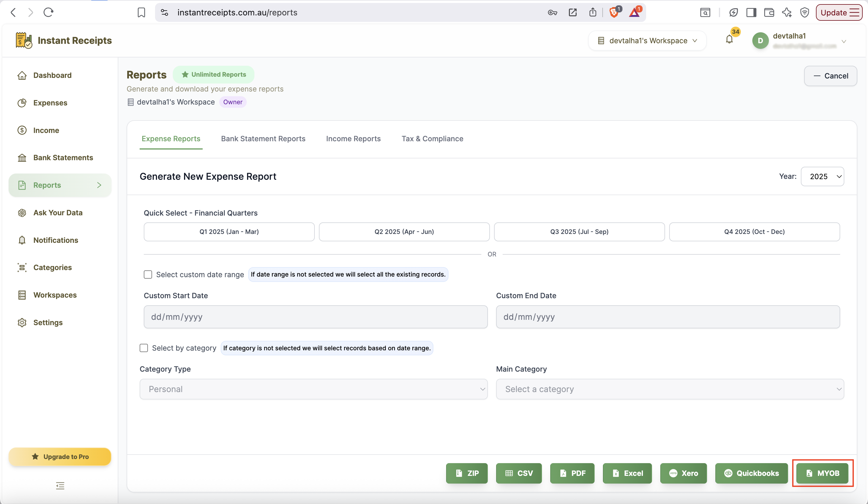Export report to Xero
The height and width of the screenshot is (504, 868).
click(x=683, y=473)
